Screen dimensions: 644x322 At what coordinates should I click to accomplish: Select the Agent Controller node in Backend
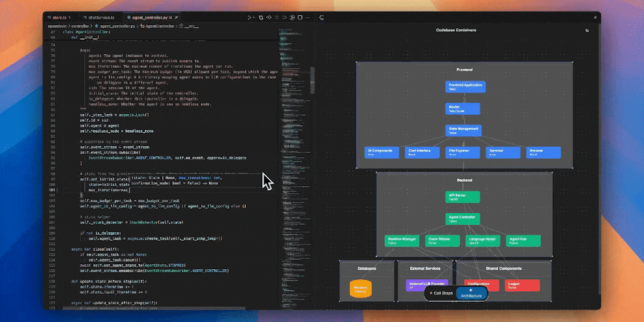(x=464, y=219)
